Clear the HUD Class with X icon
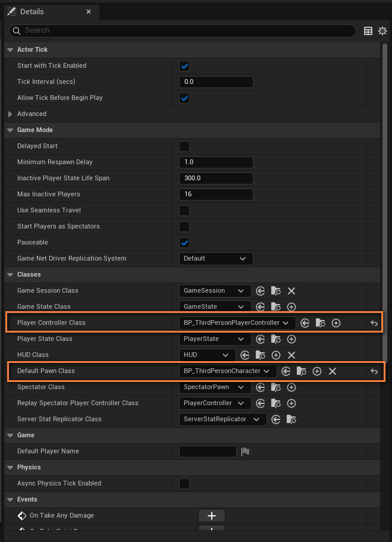Viewport: 392px width, 542px height. tap(291, 355)
